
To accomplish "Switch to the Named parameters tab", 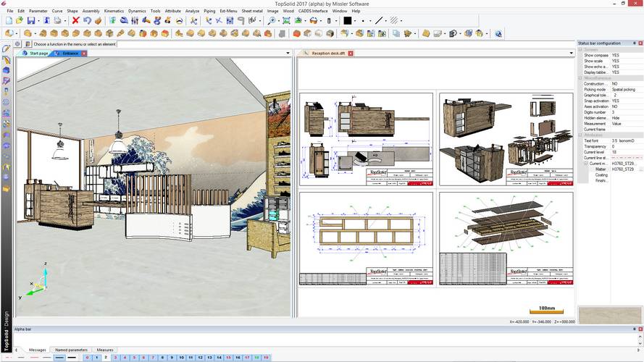I will (71, 350).
